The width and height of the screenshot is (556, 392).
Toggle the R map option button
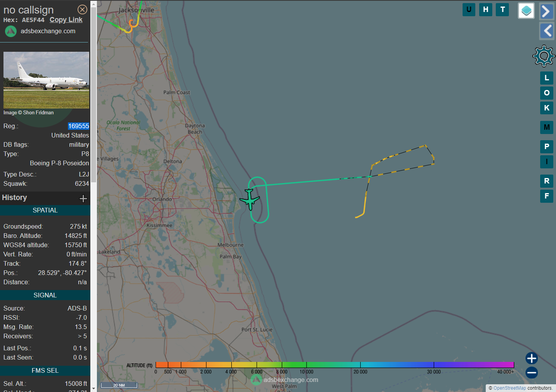click(x=547, y=181)
